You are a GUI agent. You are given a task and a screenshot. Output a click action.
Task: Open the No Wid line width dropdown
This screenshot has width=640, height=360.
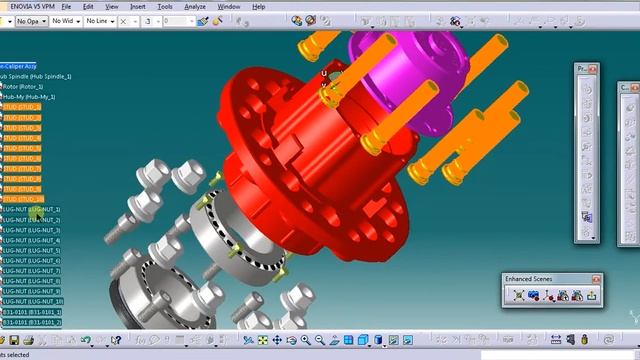click(66, 21)
